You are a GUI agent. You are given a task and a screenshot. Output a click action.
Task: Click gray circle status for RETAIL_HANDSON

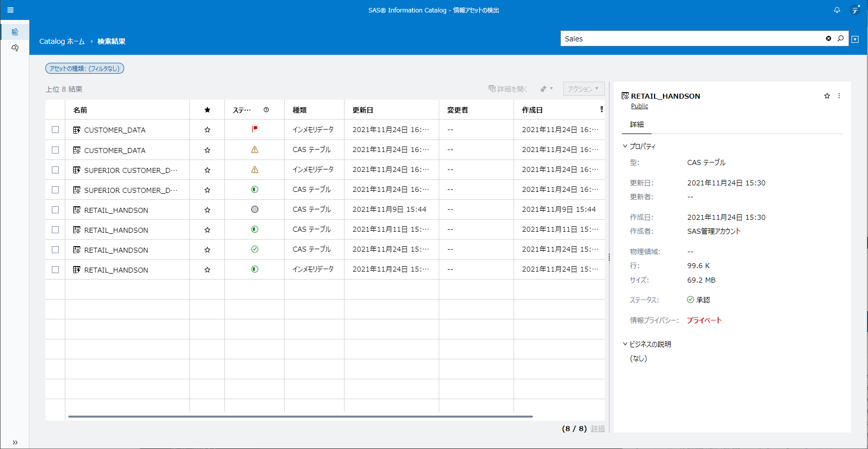tap(255, 209)
